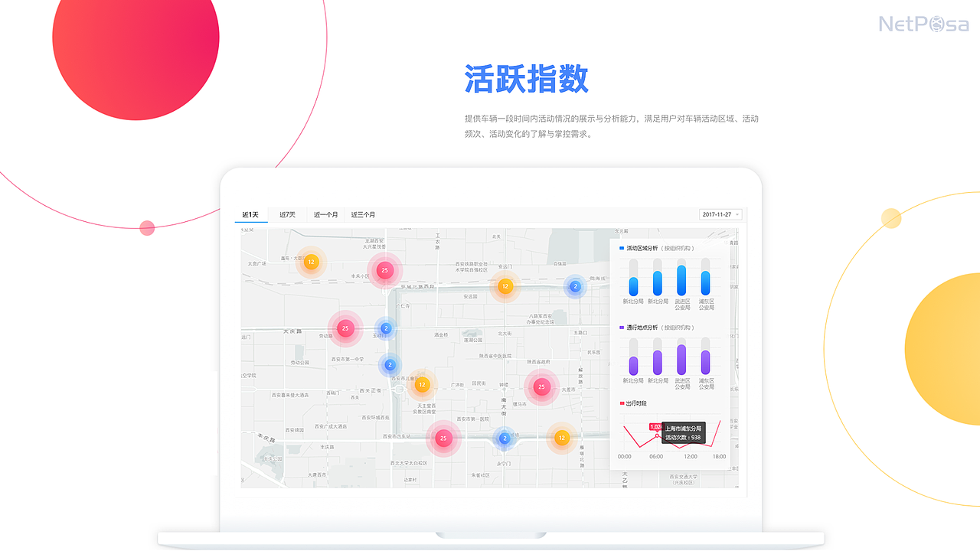Select red 25 marker beside 劳动路
Image resolution: width=980 pixels, height=551 pixels.
pos(345,328)
